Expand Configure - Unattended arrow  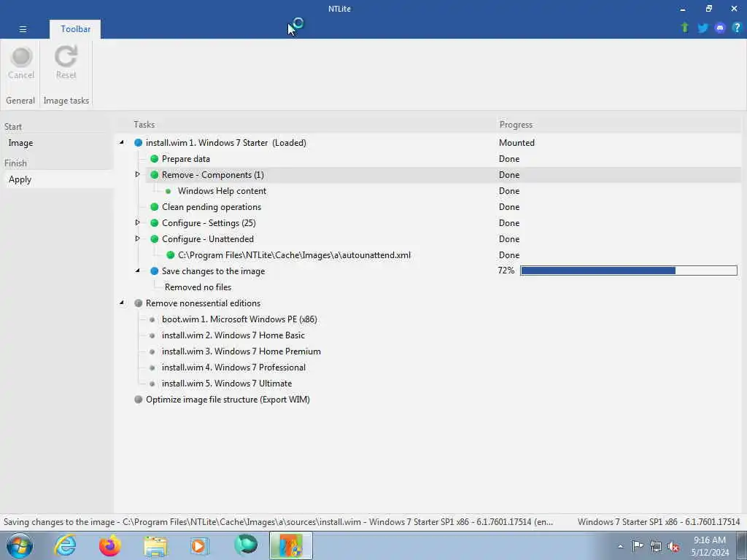138,238
